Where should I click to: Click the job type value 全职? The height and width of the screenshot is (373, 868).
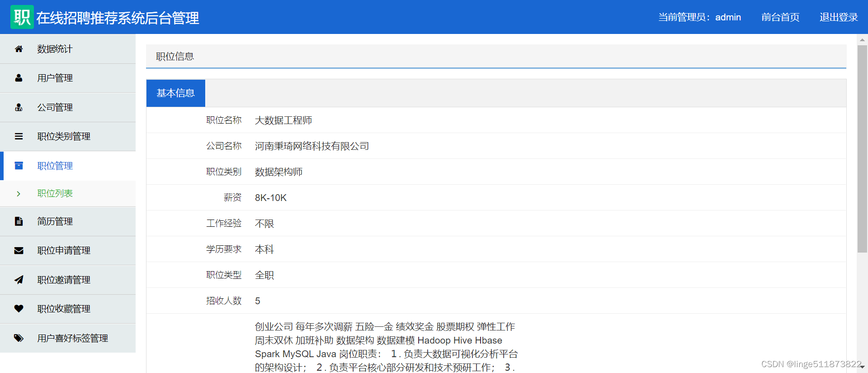264,275
